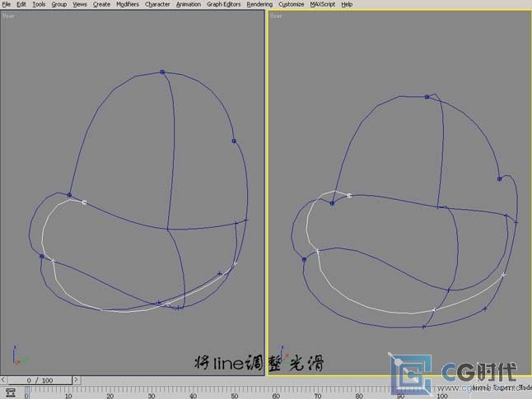Viewport: 532px width, 399px height.
Task: Open the File menu
Action: [x=7, y=4]
